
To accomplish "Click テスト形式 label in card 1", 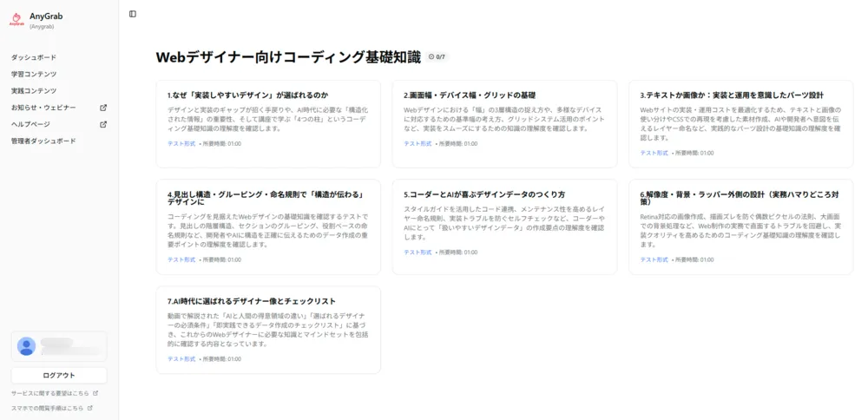I will (181, 144).
